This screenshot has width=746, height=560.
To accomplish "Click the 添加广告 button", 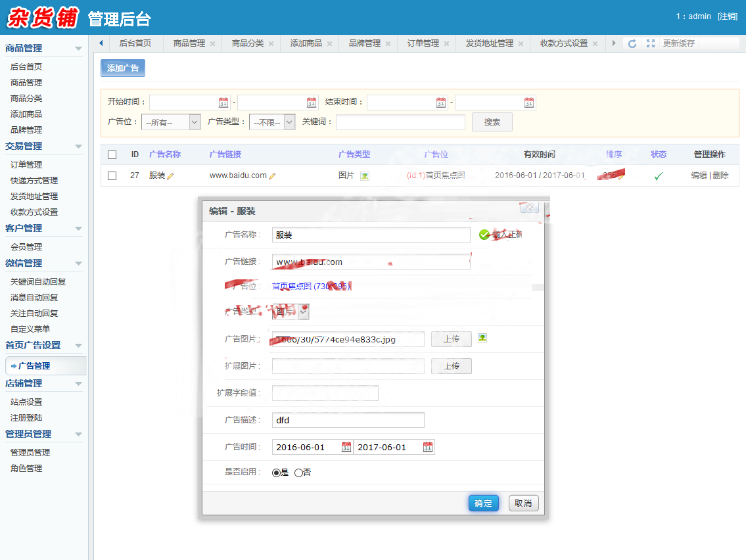I will click(123, 68).
